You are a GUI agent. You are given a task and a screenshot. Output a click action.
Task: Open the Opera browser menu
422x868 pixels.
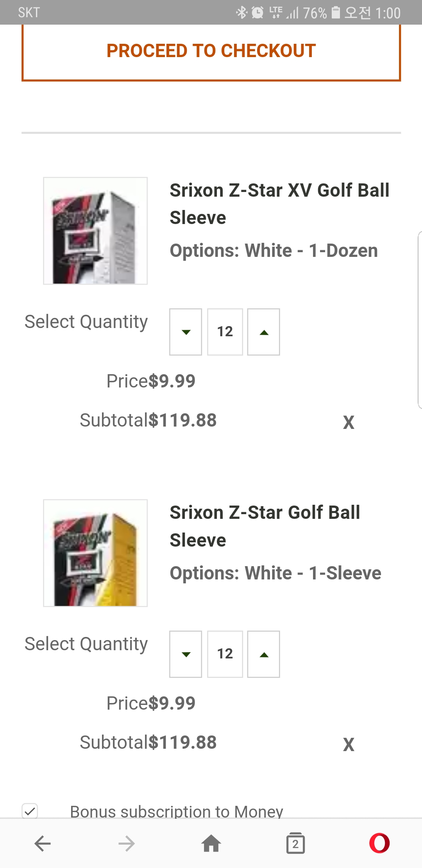379,843
